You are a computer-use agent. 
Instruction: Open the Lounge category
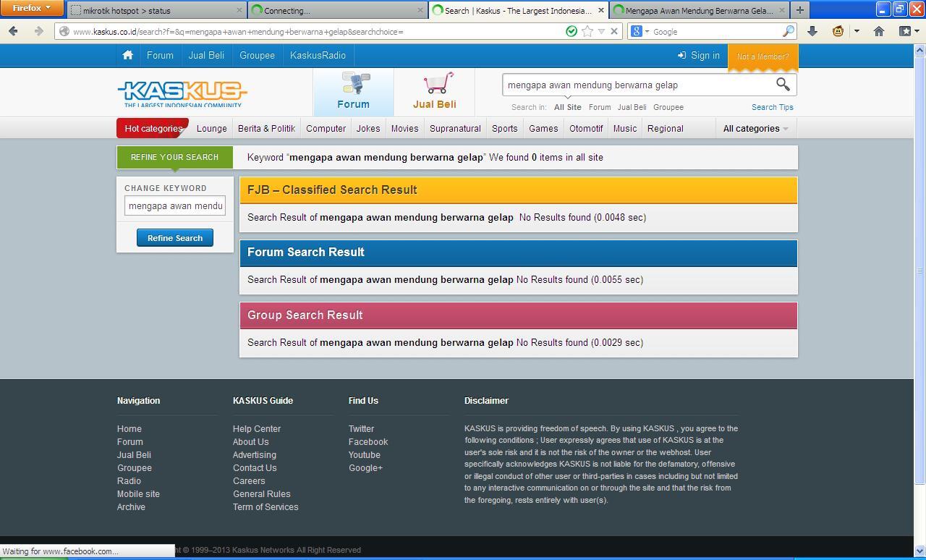[x=211, y=128]
